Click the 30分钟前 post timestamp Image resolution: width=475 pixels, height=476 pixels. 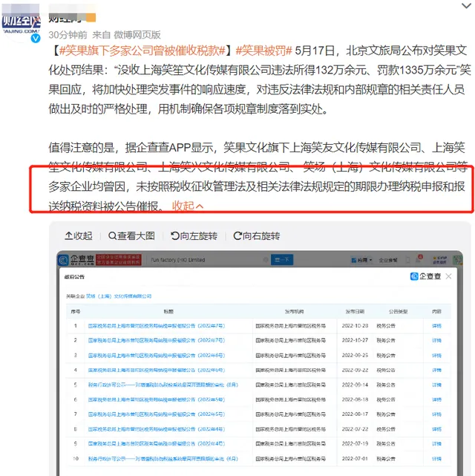pyautogui.click(x=68, y=35)
